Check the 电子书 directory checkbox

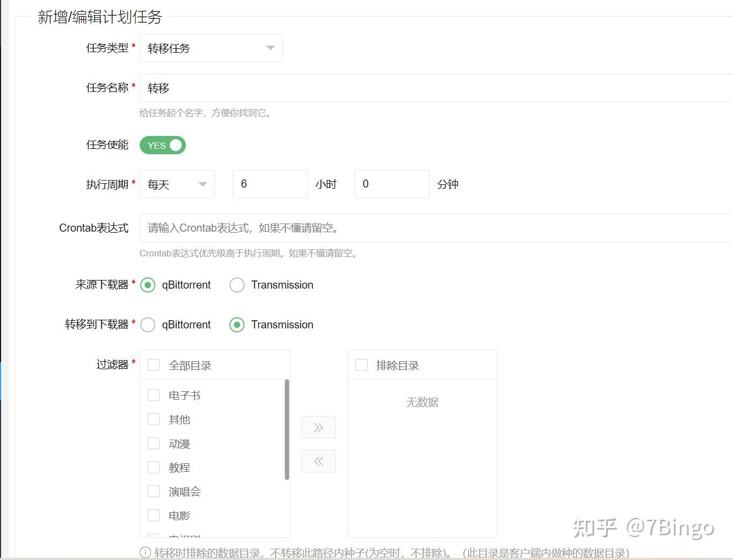click(x=153, y=395)
